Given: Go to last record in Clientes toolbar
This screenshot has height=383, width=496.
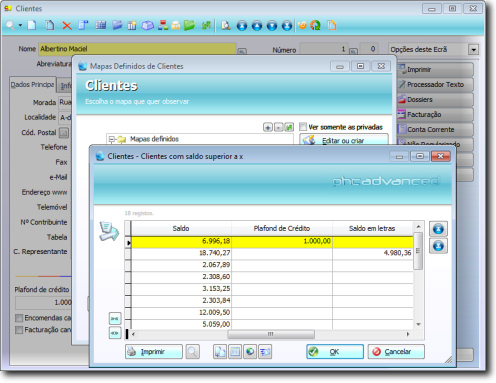Looking at the screenshot, I should (287, 25).
